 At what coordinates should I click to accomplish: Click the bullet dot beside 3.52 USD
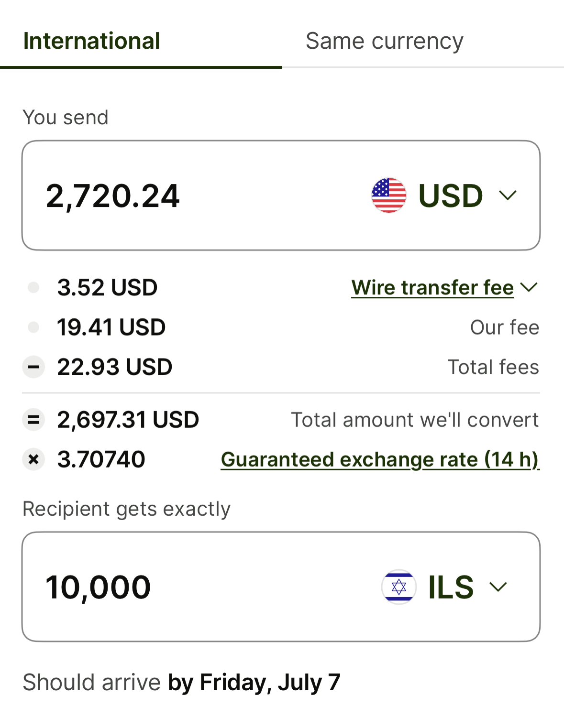point(33,287)
